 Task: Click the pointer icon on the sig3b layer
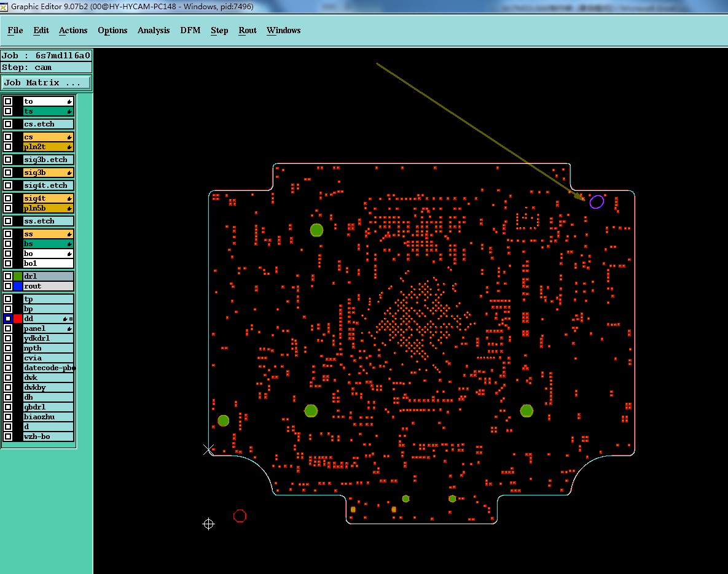69,173
